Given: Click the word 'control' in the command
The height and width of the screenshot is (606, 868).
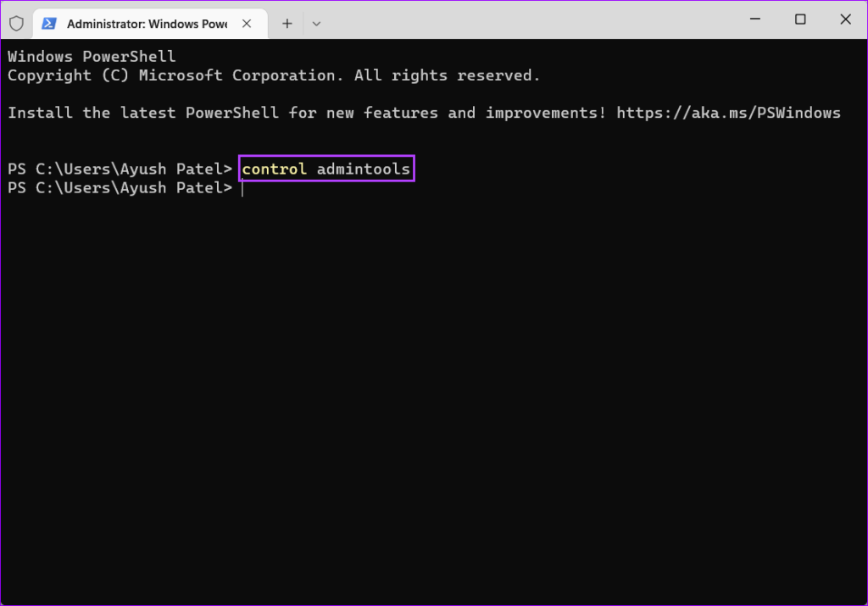Looking at the screenshot, I should [274, 170].
